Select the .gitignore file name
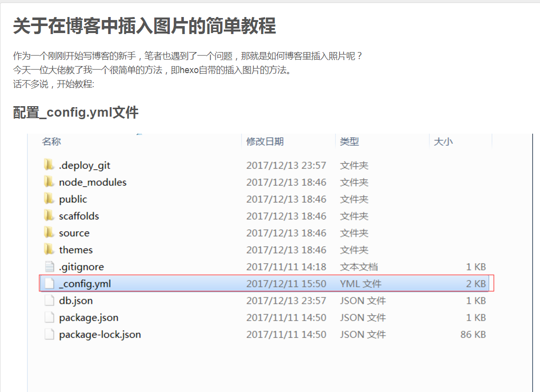Viewport: 540px width, 392px height. 81,267
